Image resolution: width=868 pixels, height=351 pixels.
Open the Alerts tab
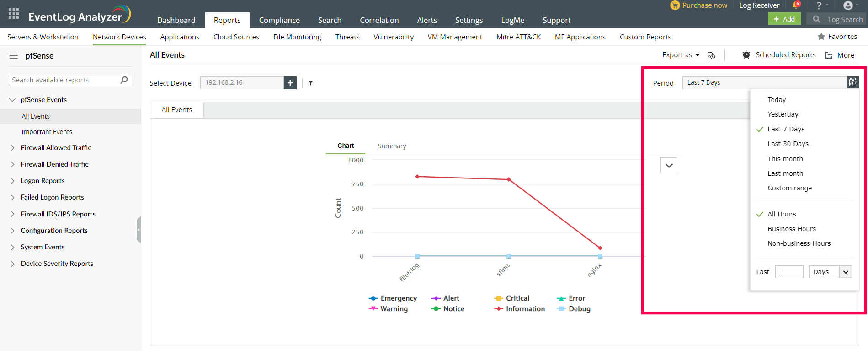427,20
